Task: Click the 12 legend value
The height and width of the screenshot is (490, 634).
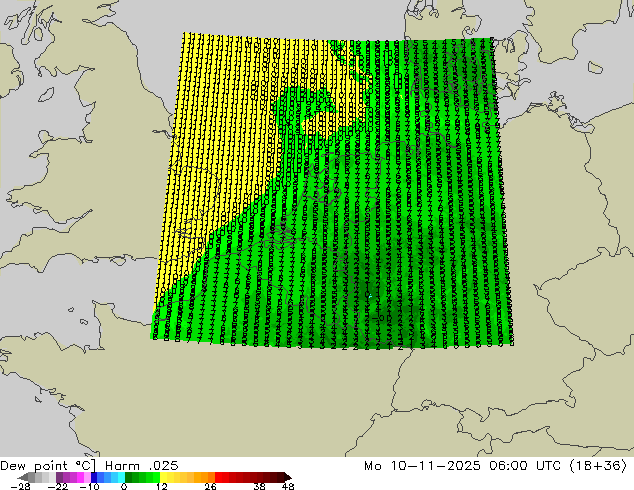Action: [162, 486]
